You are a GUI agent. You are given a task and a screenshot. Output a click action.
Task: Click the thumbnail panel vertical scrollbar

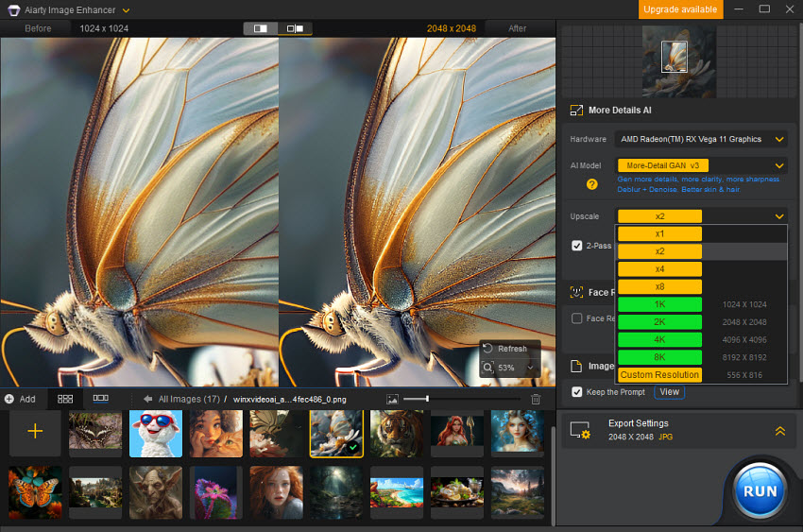553,476
